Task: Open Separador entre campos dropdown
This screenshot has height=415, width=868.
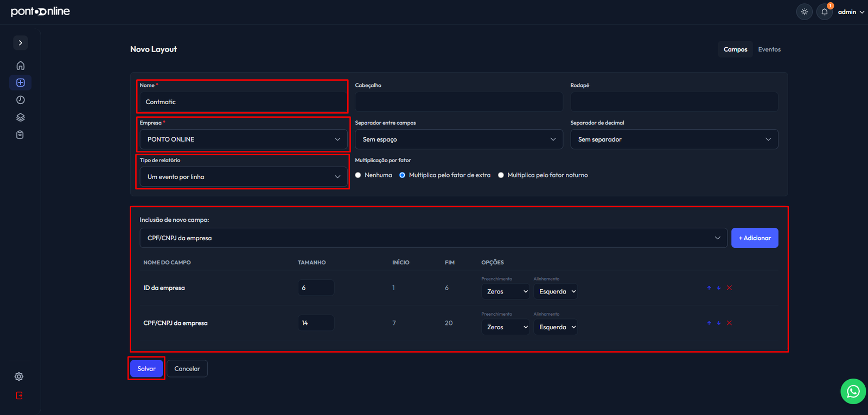Action: [459, 139]
